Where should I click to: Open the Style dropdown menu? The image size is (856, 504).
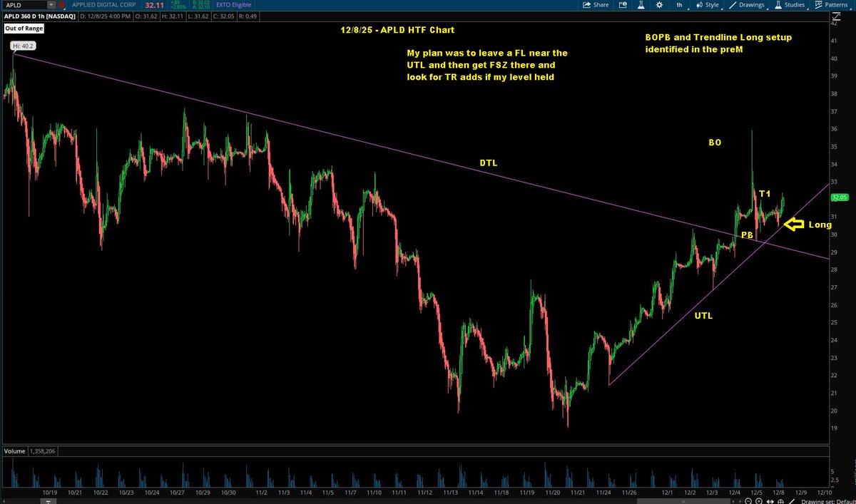[x=706, y=5]
